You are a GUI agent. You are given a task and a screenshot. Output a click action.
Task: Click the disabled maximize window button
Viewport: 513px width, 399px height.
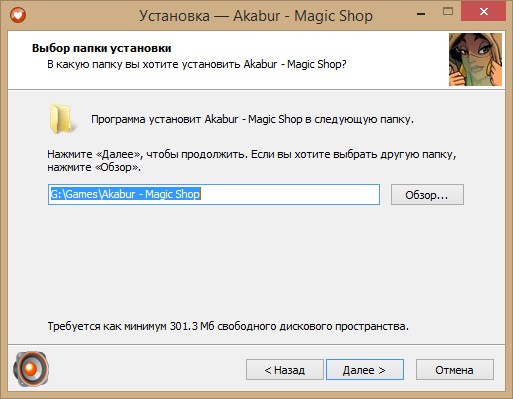pos(448,12)
